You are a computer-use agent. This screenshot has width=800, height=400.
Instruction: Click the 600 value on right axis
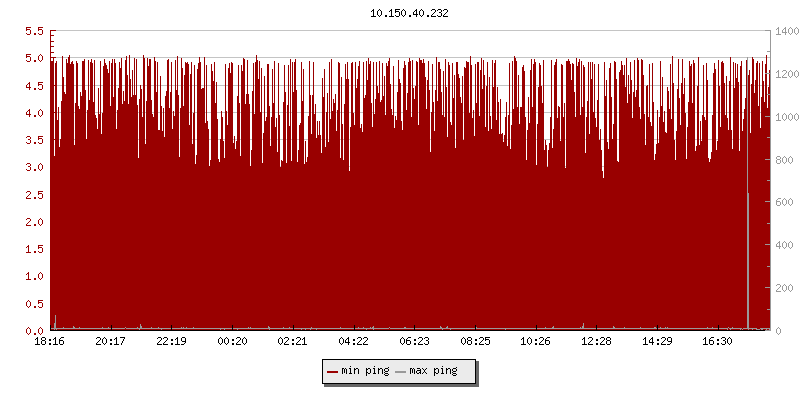[783, 202]
